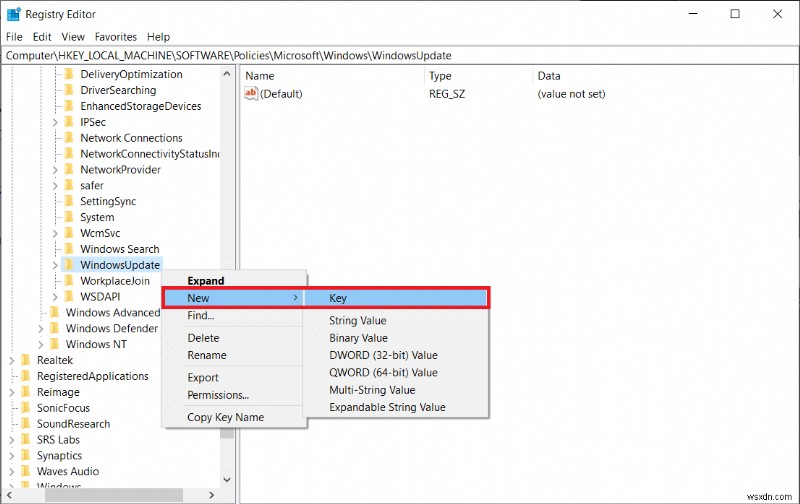The image size is (800, 504).
Task: Click the Synaptics folder icon
Action: coord(26,455)
